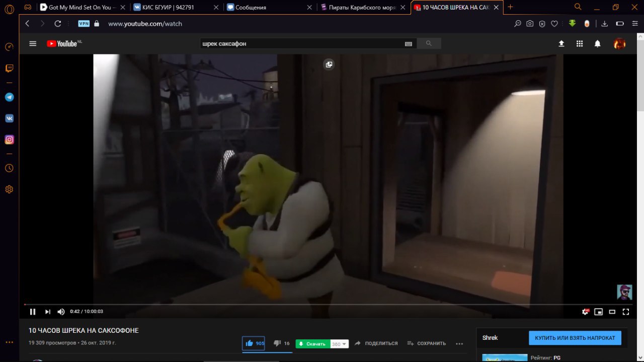Screen dimensions: 644x362
Task: Open Instagram panel in sidebar
Action: point(9,140)
